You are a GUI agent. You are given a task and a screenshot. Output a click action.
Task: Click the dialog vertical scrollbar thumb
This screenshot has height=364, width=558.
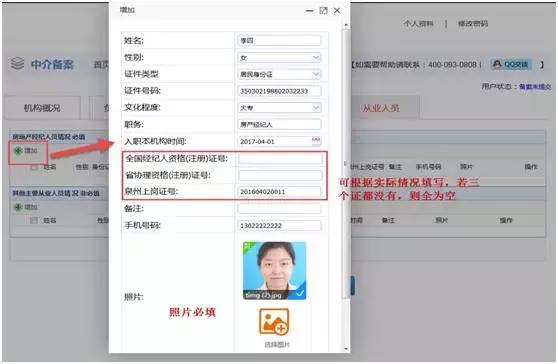coord(345,164)
